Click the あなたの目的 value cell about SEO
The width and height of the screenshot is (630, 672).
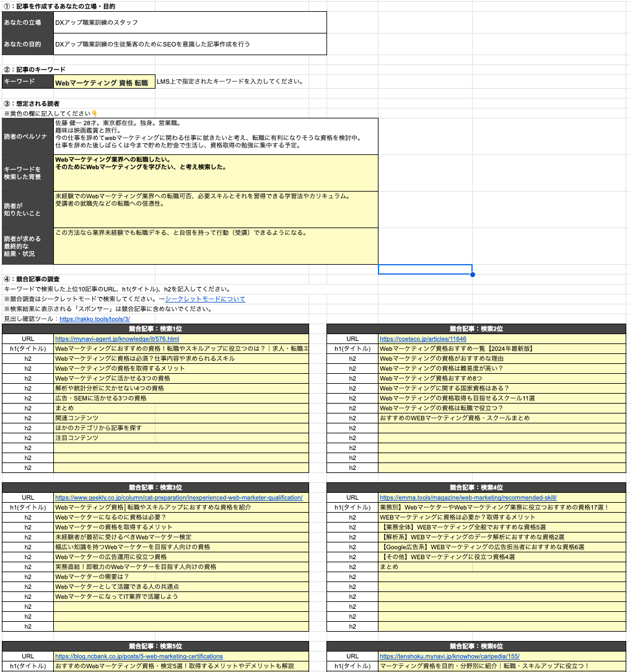pos(189,44)
